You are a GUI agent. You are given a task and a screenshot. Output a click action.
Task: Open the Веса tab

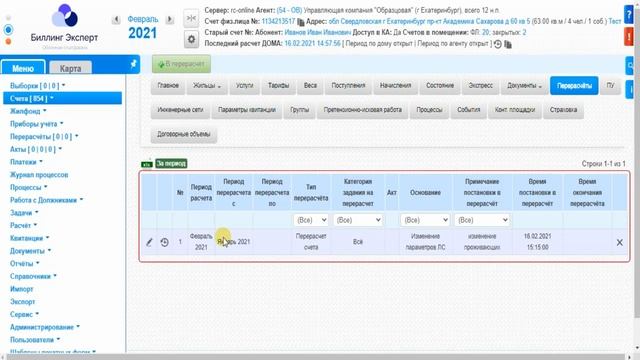pos(310,86)
